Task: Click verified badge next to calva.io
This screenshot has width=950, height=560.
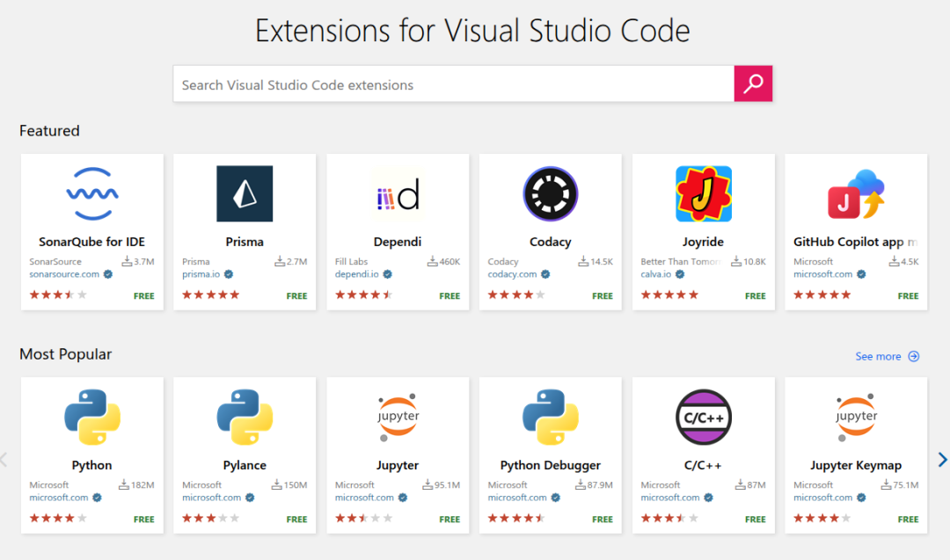Action: [680, 274]
